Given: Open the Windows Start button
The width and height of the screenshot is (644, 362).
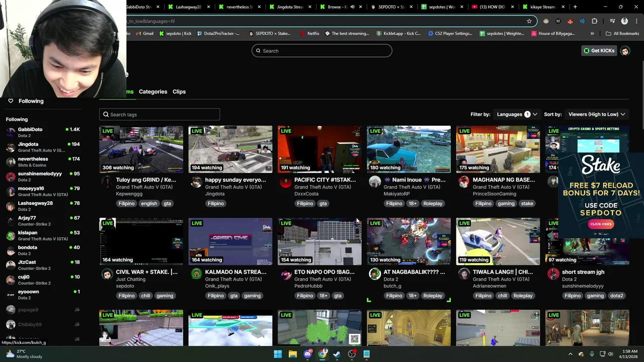Looking at the screenshot, I should 278,354.
